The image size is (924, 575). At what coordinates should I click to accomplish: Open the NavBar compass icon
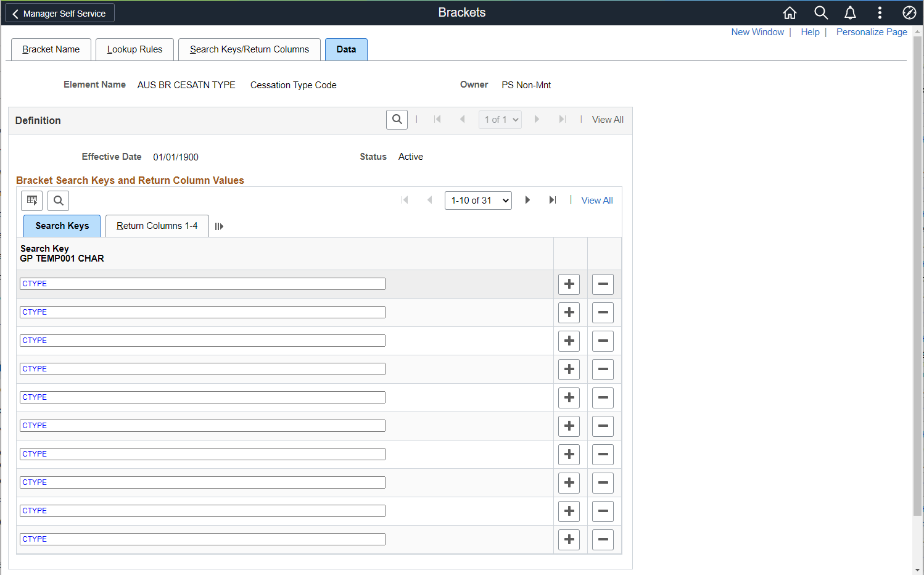pyautogui.click(x=909, y=12)
